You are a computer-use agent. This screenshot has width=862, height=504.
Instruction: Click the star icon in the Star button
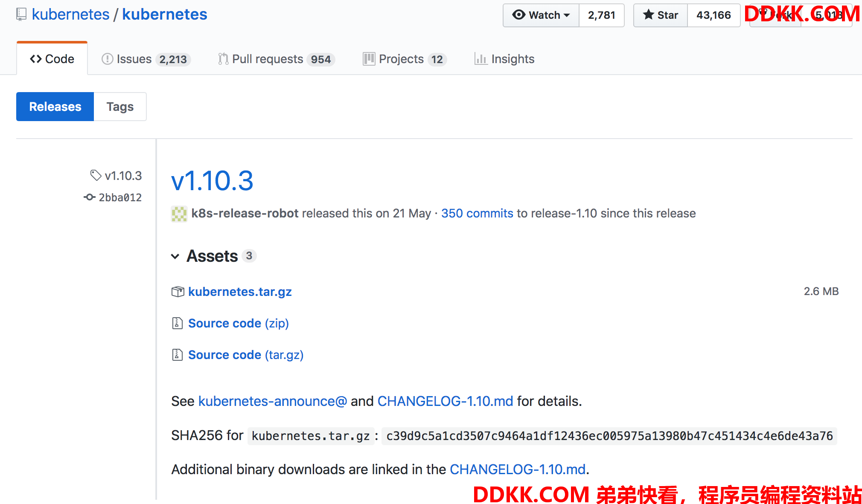tap(649, 15)
